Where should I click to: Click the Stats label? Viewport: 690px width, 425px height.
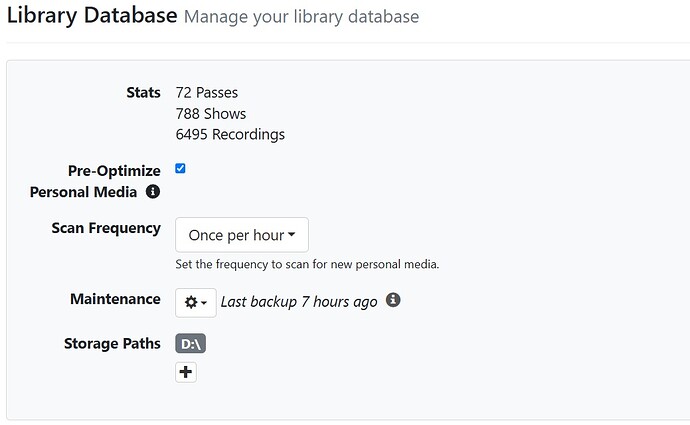(x=143, y=93)
